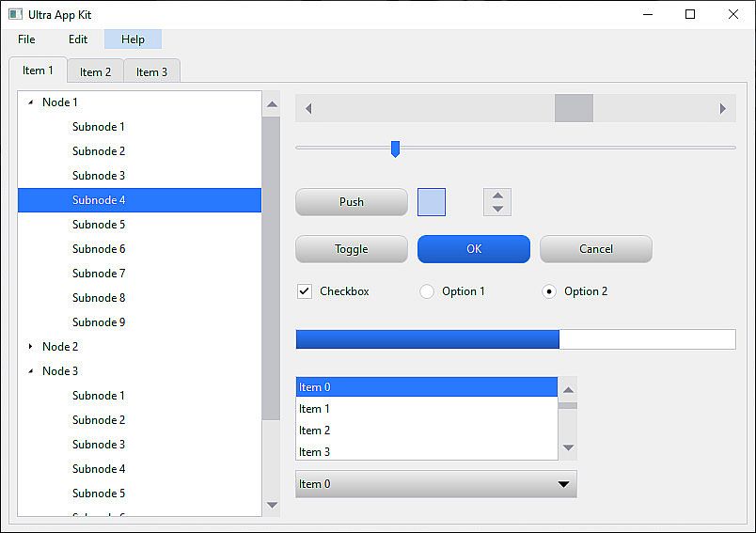
Task: Click the light blue color swatch
Action: click(x=431, y=202)
